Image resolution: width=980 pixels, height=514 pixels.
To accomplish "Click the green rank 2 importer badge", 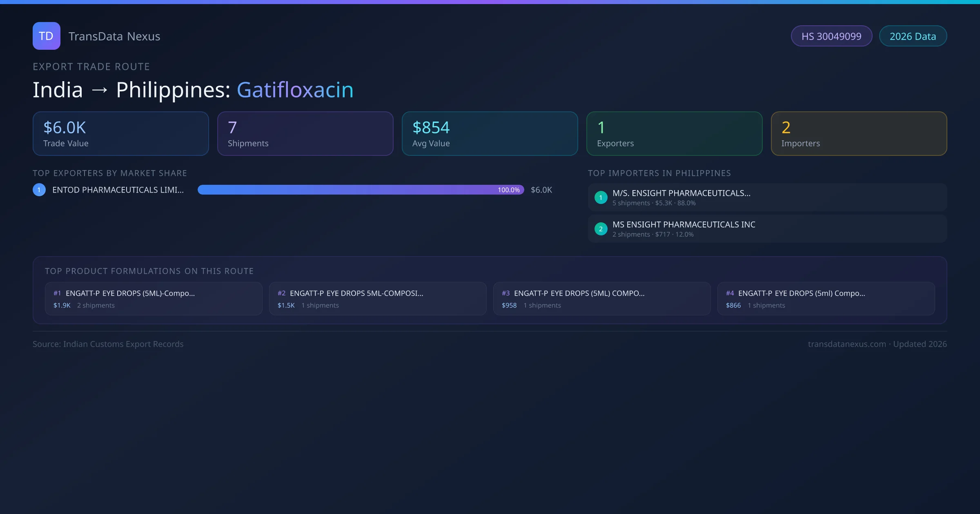I will tap(601, 229).
